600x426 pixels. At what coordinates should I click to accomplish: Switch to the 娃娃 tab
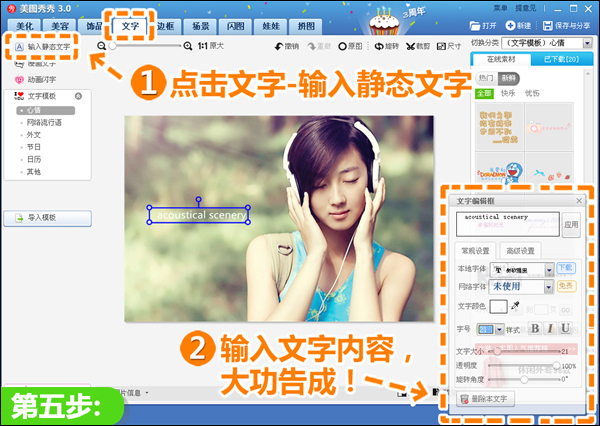(x=271, y=26)
